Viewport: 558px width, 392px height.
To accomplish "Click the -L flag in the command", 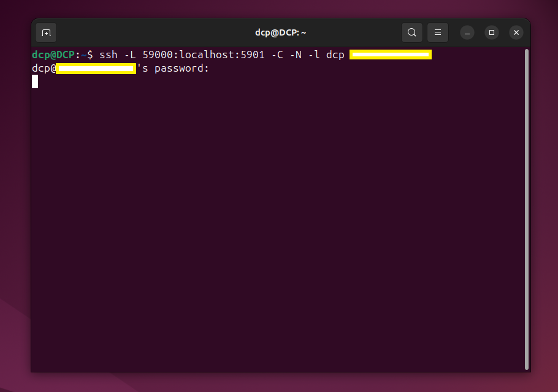I will (130, 55).
